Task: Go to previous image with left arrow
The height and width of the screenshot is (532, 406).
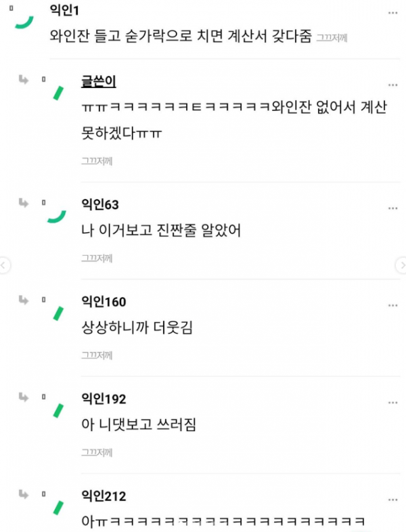Action: click(x=3, y=265)
